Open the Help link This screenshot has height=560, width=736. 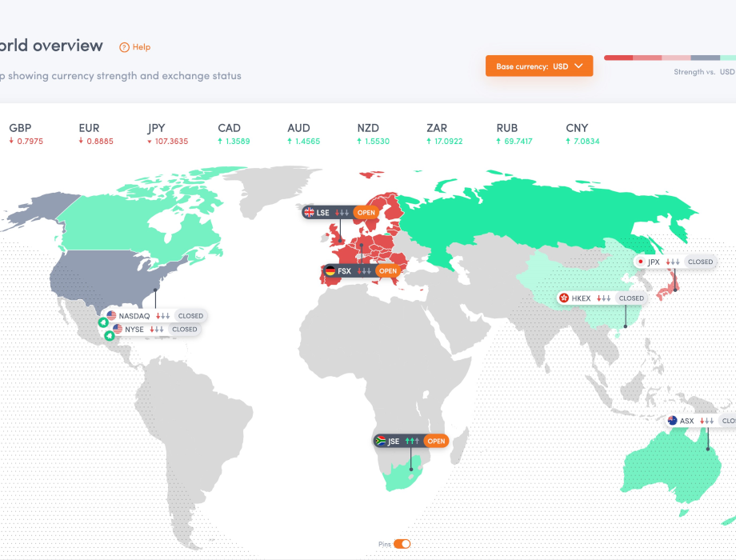[x=134, y=47]
